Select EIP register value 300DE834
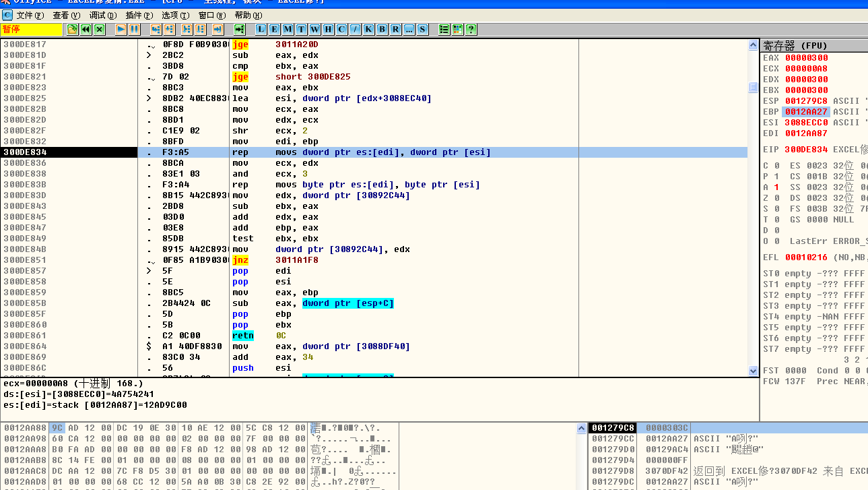 [x=805, y=150]
